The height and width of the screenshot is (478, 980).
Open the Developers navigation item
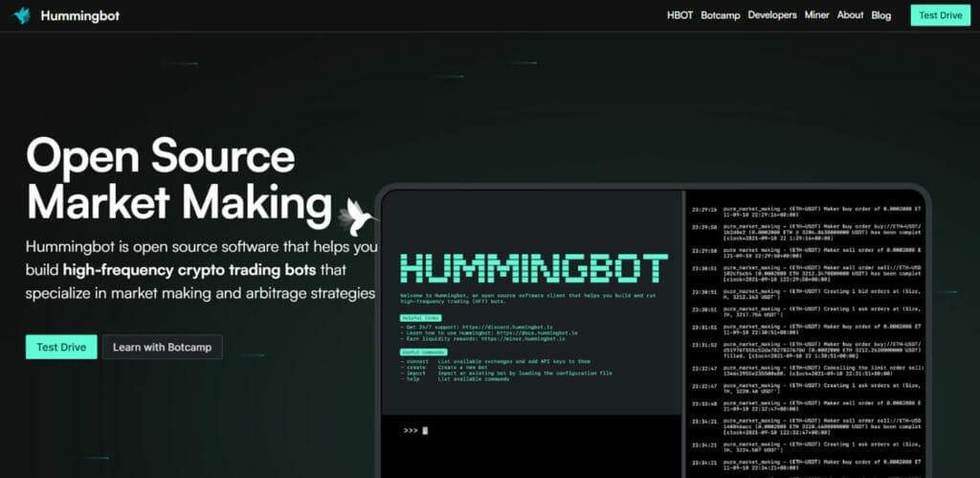click(772, 15)
